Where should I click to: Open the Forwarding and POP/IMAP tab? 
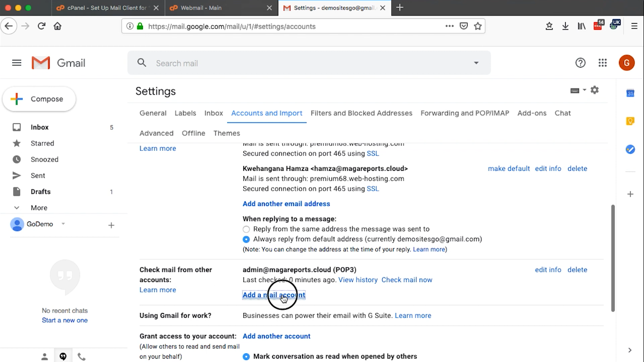click(465, 113)
